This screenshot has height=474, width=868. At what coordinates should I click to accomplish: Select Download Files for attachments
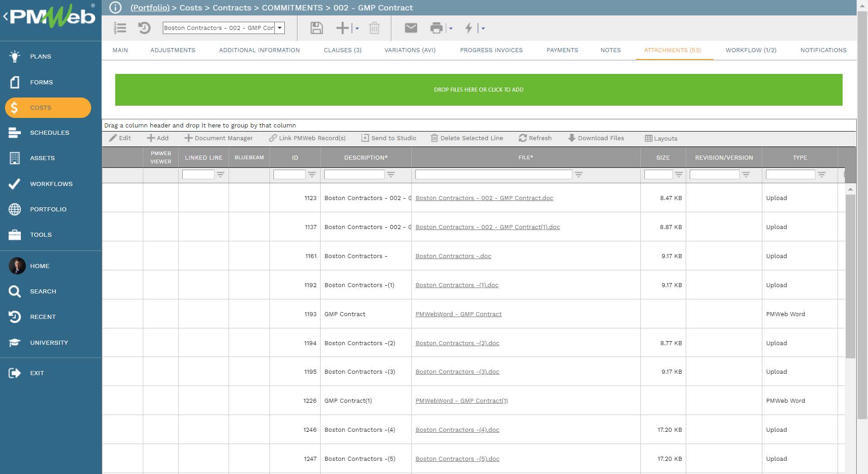tap(595, 138)
